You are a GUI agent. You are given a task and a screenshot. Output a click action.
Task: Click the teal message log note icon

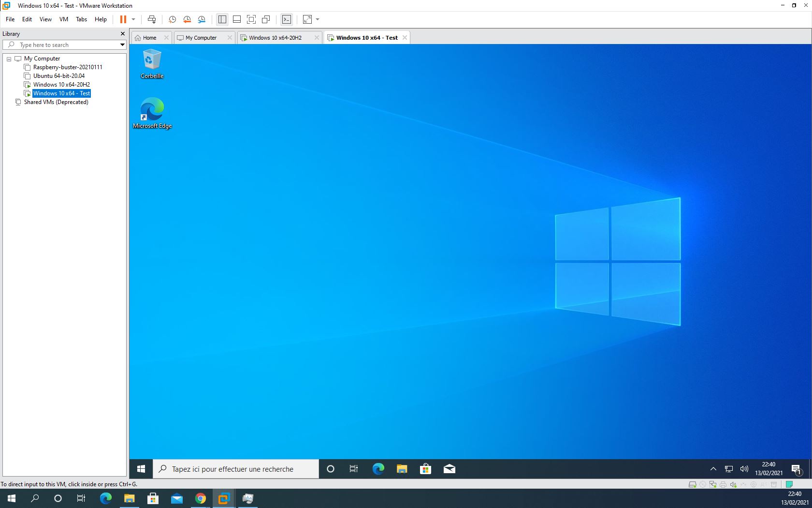(x=789, y=484)
